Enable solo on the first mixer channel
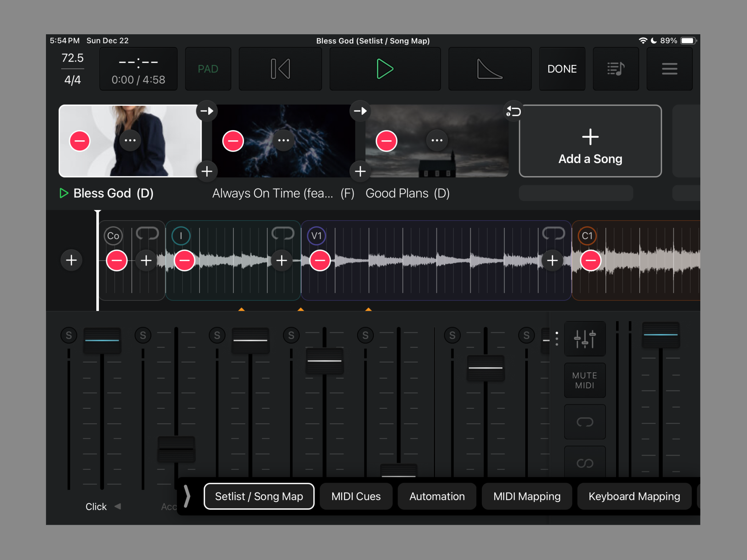The width and height of the screenshot is (747, 560). coord(69,335)
